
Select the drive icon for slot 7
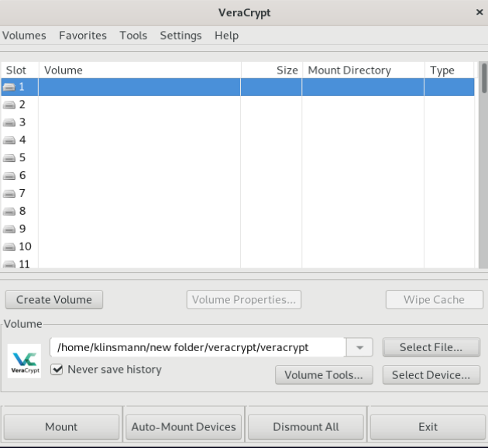point(9,194)
